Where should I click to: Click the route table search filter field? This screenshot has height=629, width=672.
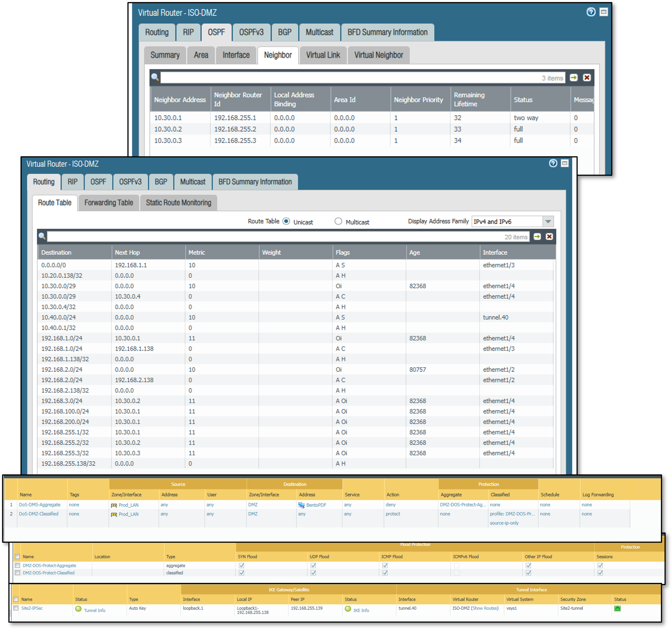(271, 237)
